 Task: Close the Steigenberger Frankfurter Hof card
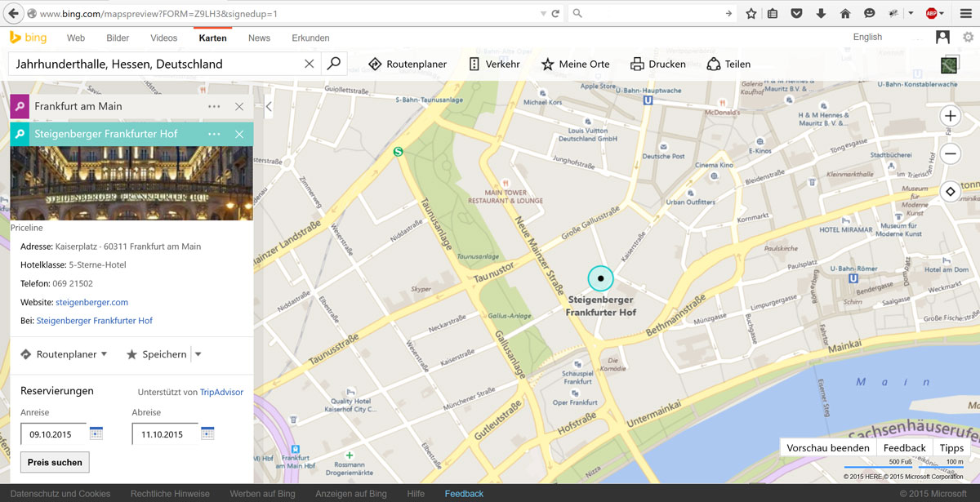(x=239, y=134)
